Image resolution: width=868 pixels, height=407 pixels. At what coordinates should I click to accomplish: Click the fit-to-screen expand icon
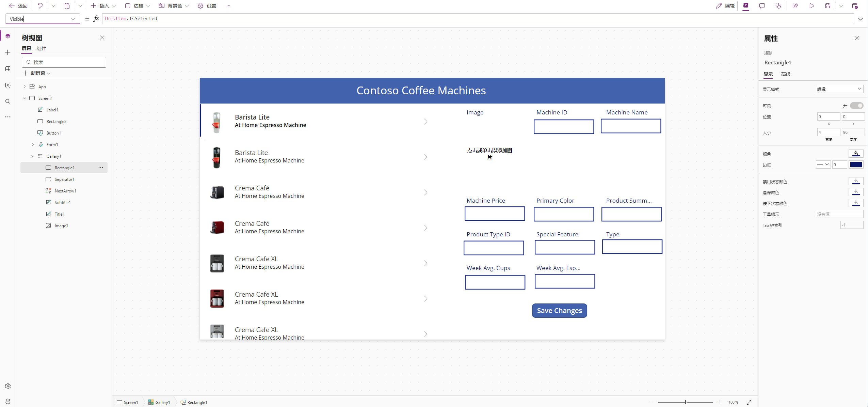(x=749, y=402)
